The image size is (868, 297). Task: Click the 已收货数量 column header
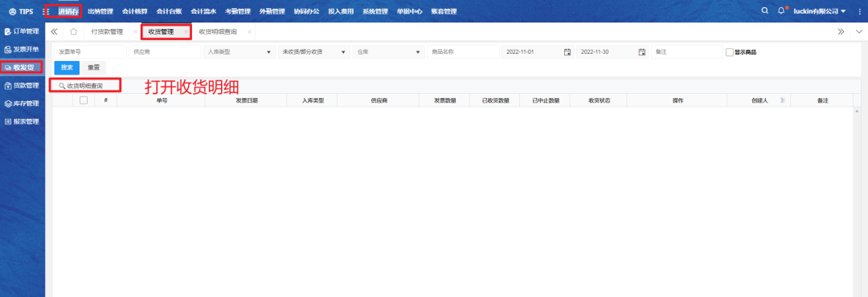point(495,100)
